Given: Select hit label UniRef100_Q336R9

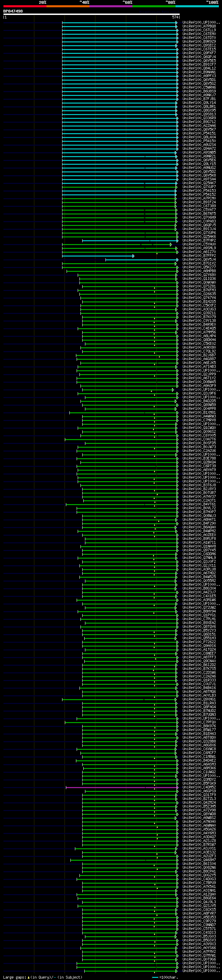Looking at the screenshot, I should (x=199, y=118).
